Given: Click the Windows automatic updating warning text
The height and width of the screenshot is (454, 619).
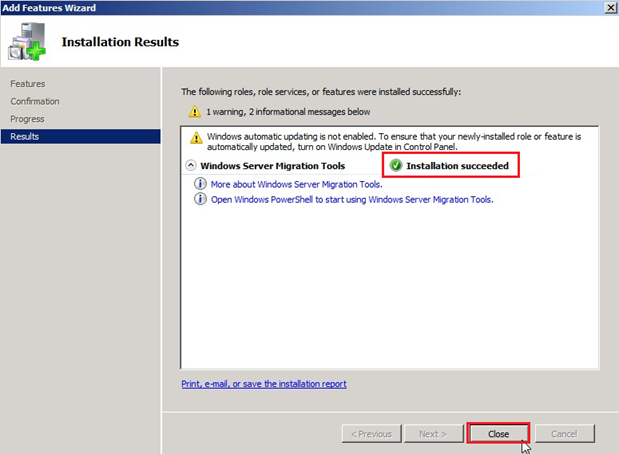Looking at the screenshot, I should tap(394, 142).
